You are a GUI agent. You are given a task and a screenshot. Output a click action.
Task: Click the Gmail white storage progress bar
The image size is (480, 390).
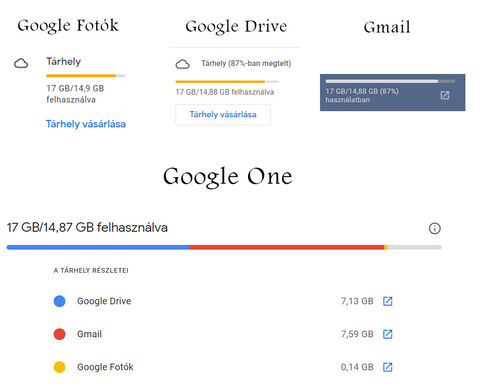(390, 81)
